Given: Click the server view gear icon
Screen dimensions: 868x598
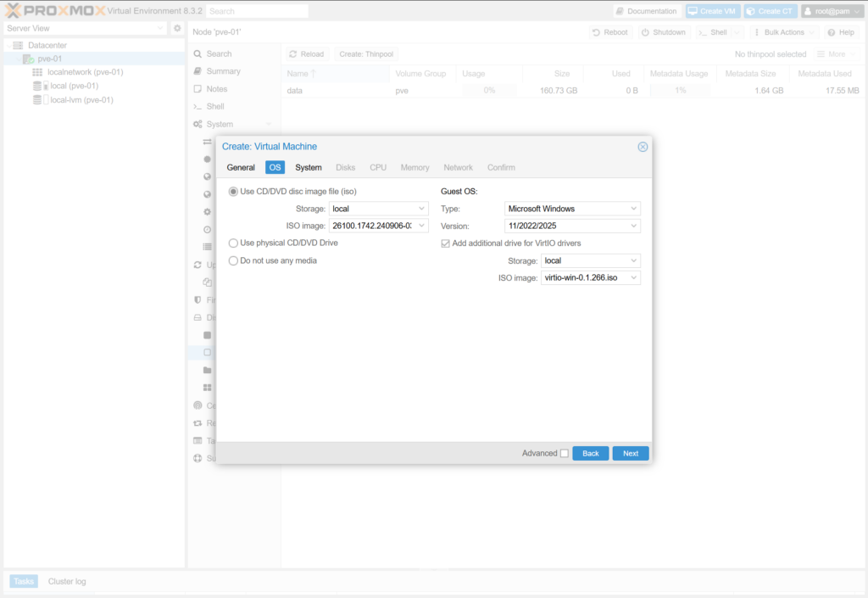Looking at the screenshot, I should 177,28.
